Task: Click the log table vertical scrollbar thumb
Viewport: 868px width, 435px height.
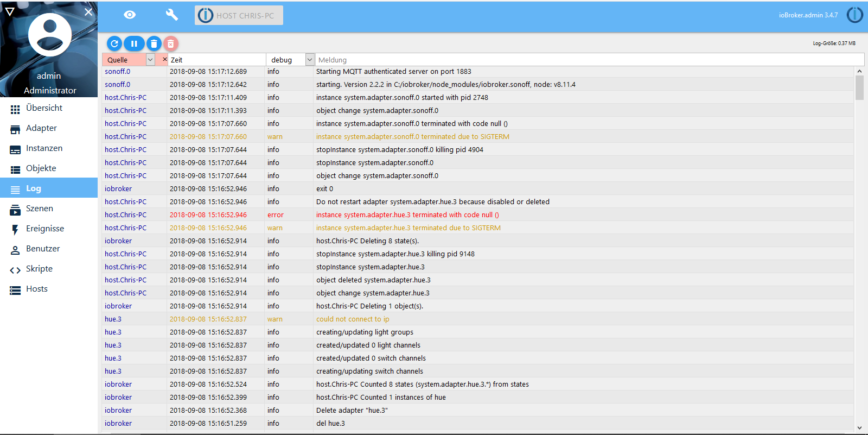Action: [859, 88]
